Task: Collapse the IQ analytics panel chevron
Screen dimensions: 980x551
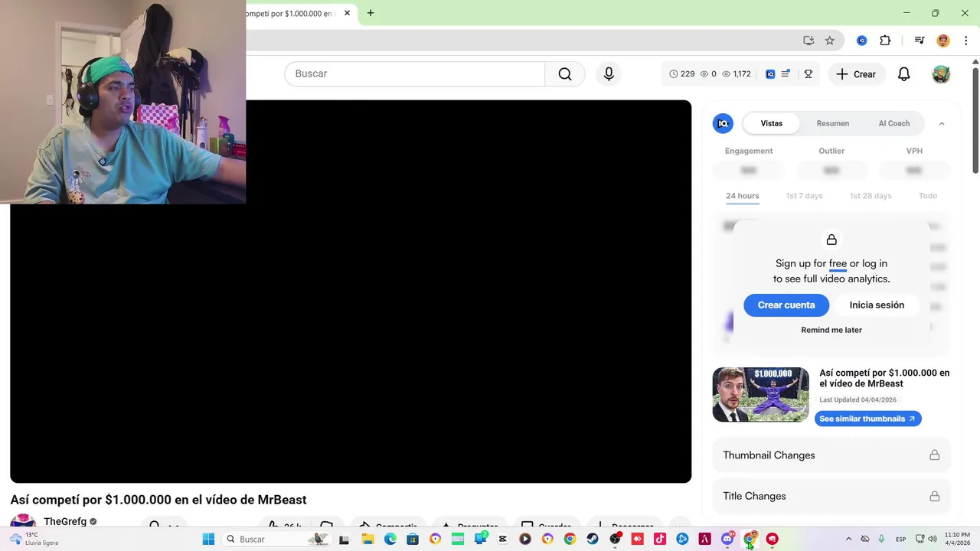Action: point(942,123)
